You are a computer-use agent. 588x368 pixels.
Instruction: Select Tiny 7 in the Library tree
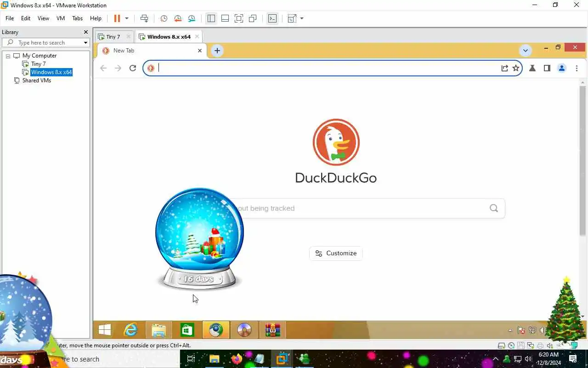pyautogui.click(x=38, y=64)
